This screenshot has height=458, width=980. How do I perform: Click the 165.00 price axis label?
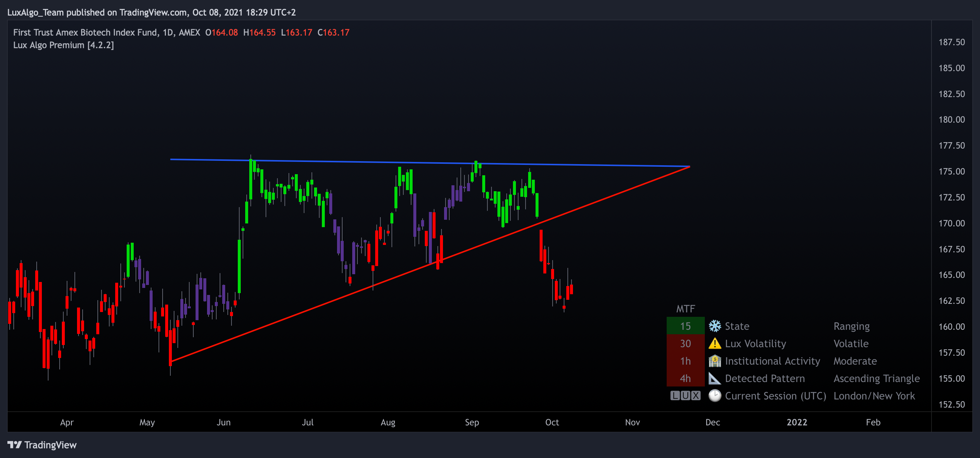point(951,275)
